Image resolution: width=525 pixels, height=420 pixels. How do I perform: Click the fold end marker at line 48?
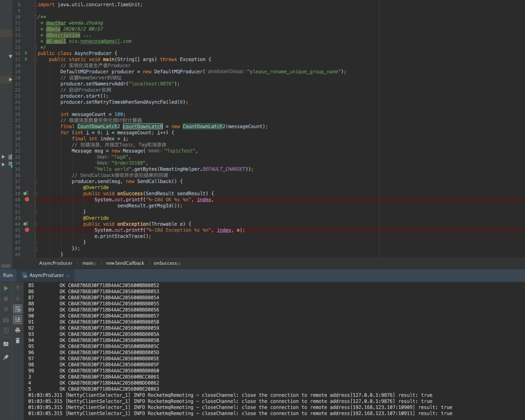pyautogui.click(x=35, y=248)
